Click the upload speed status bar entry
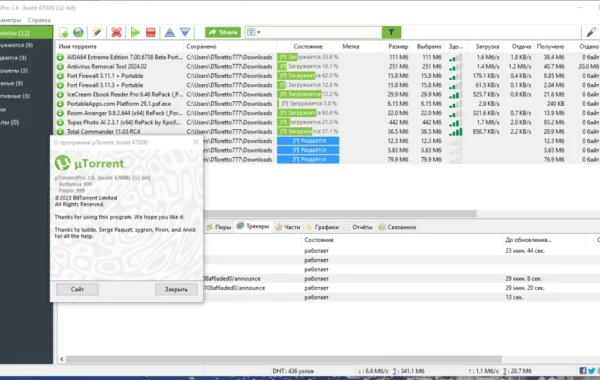The image size is (600, 380). point(500,371)
